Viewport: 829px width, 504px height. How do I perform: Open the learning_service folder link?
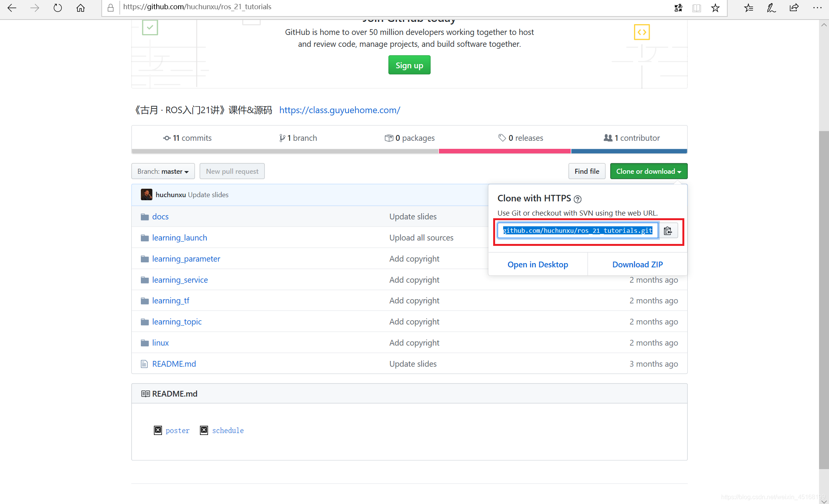180,280
